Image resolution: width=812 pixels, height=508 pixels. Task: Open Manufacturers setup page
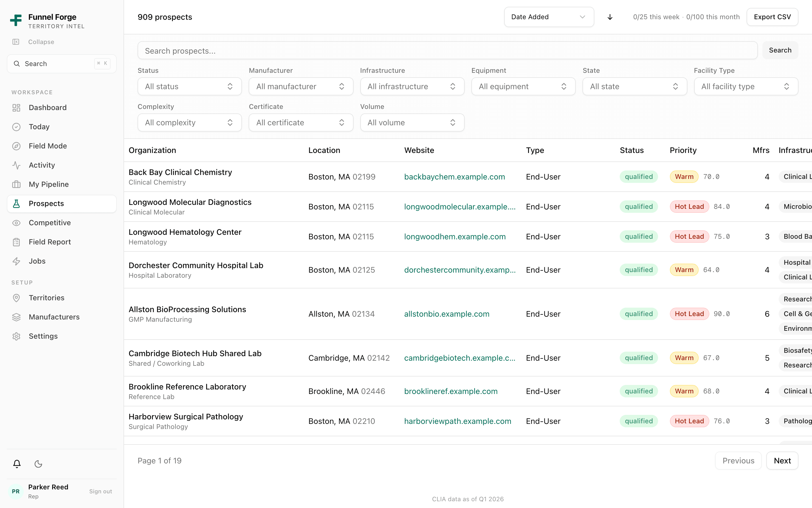(x=62, y=317)
